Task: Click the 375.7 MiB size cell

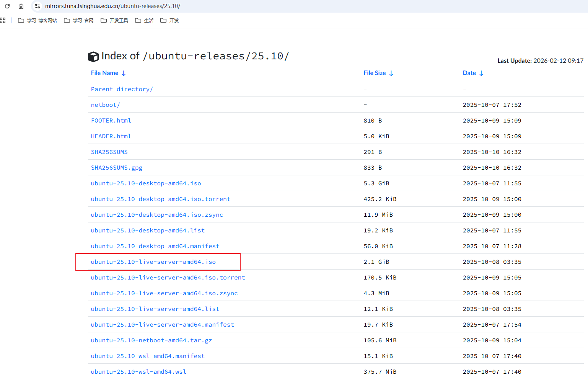Action: [380, 372]
